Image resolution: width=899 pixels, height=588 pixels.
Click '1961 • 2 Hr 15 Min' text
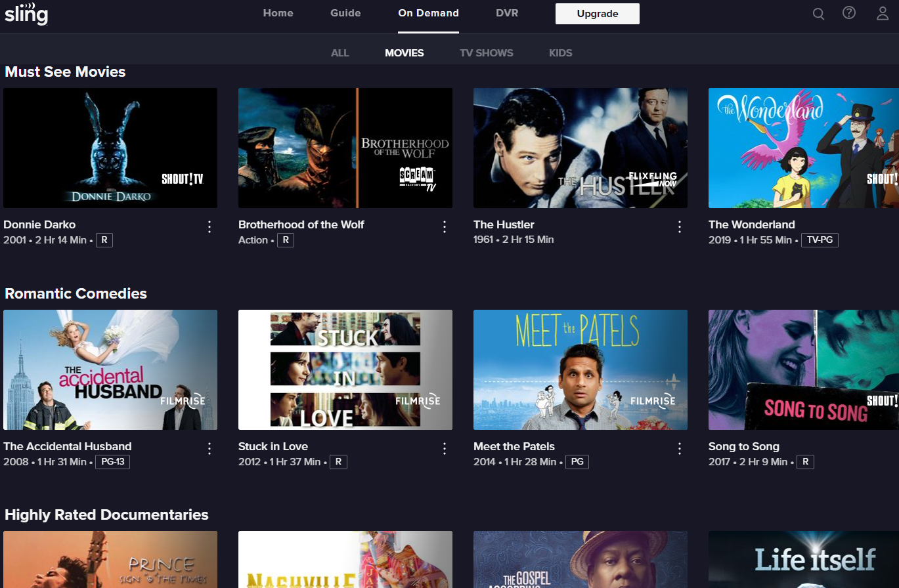coord(514,240)
